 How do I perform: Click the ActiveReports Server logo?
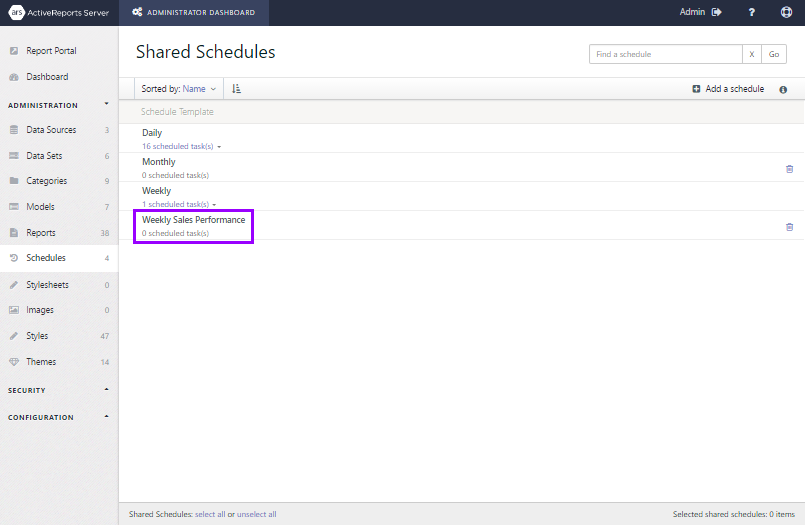coord(59,12)
